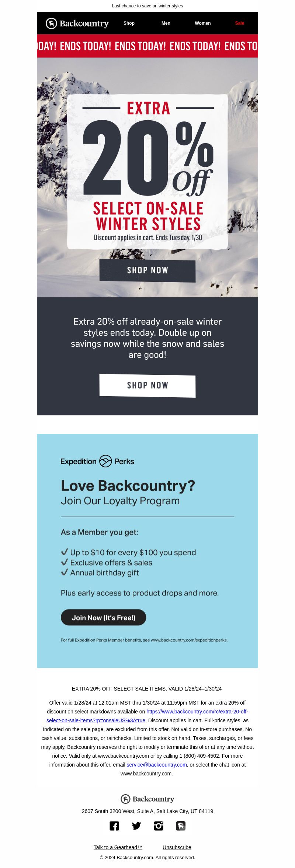This screenshot has height=868, width=295.
Task: Click the footer Backcountry logo
Action: point(147,799)
